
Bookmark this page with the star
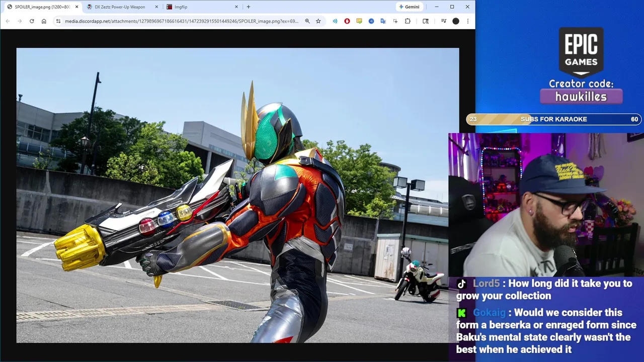(318, 21)
